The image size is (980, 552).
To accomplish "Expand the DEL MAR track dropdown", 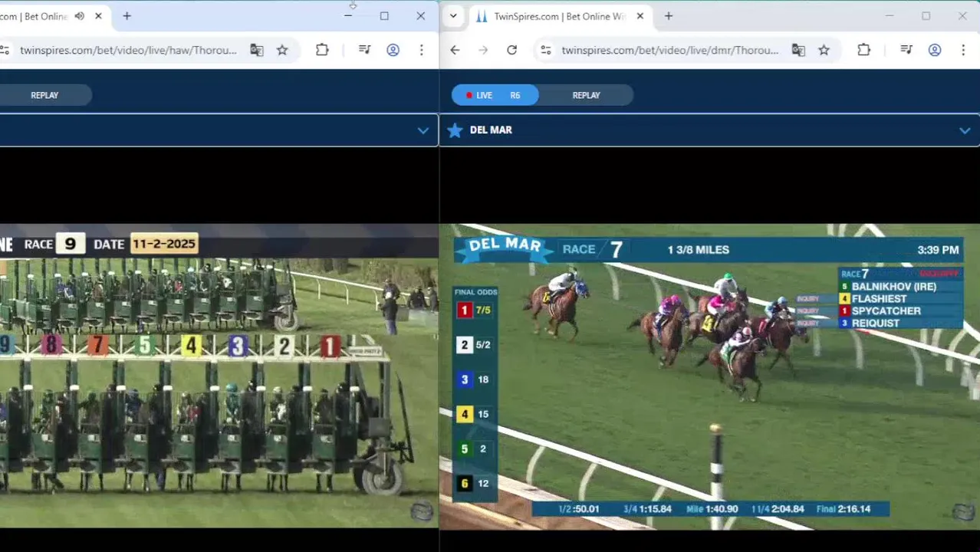I will [x=965, y=130].
